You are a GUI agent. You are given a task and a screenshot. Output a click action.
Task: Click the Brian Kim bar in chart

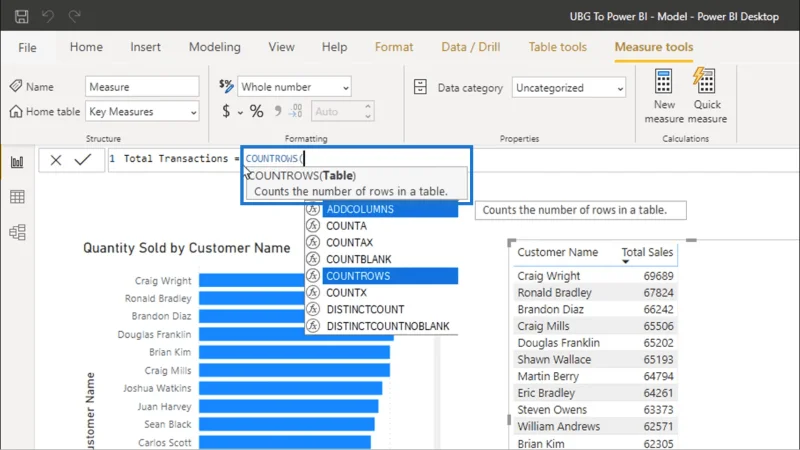(x=294, y=352)
